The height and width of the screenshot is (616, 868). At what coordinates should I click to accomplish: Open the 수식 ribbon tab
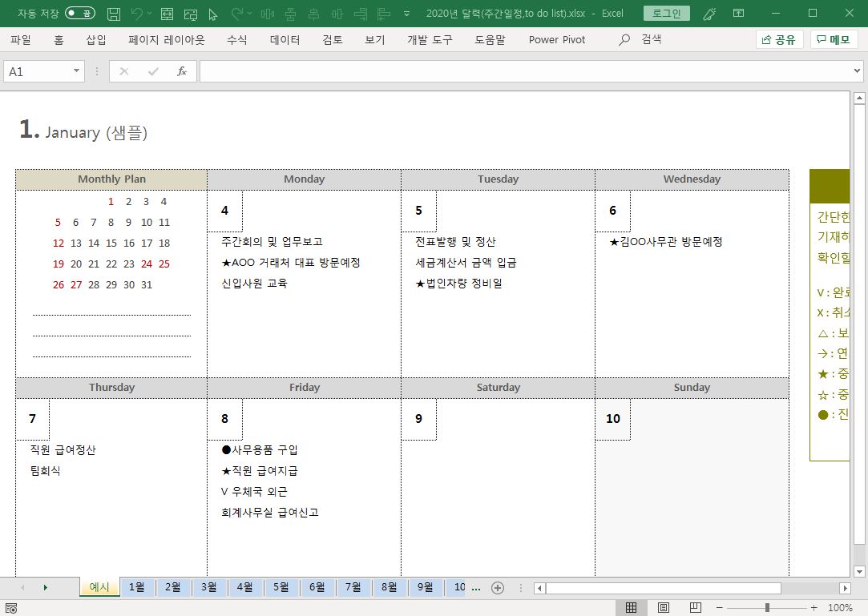pyautogui.click(x=237, y=39)
